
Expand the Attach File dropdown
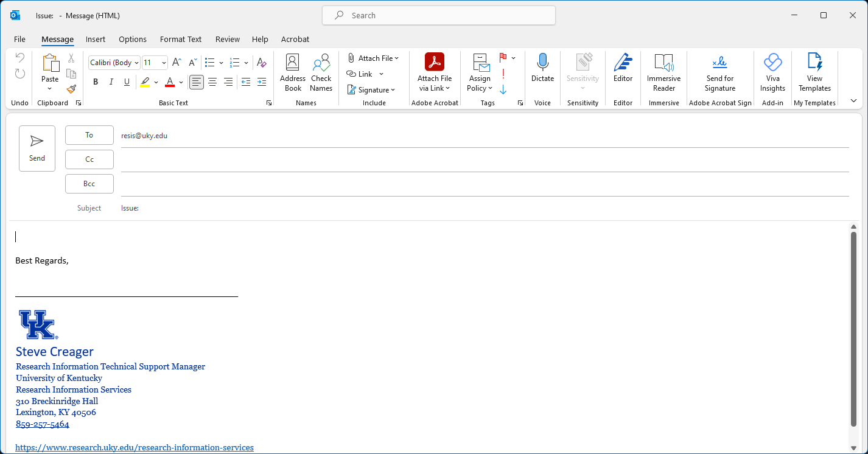tap(396, 58)
